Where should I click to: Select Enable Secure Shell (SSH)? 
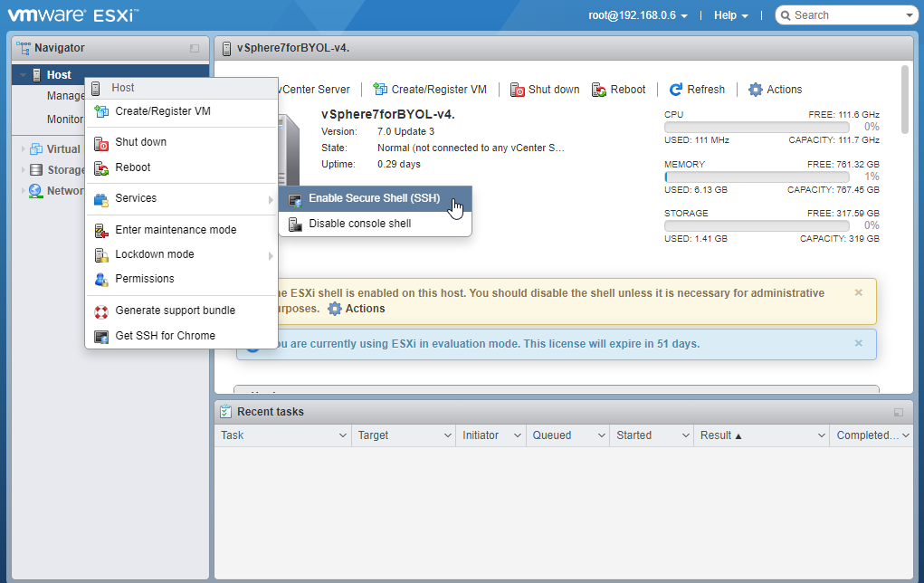click(373, 198)
